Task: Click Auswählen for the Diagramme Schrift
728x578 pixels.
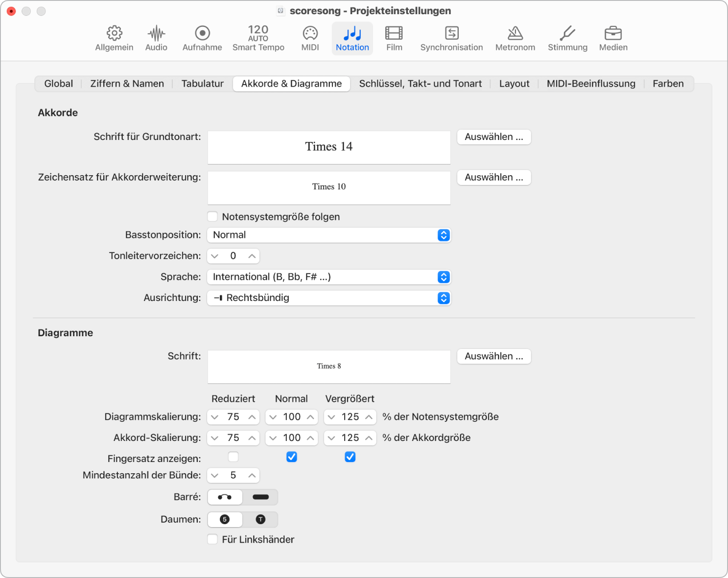Action: point(493,356)
